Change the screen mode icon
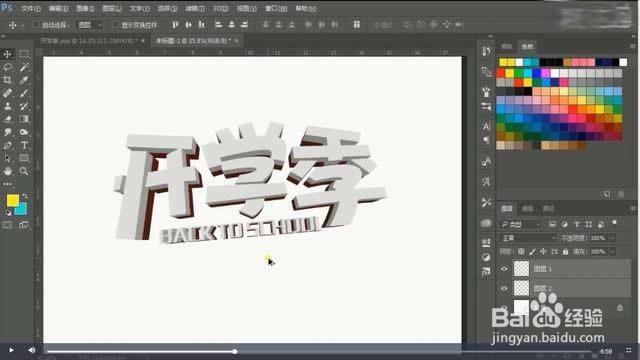 click(24, 225)
